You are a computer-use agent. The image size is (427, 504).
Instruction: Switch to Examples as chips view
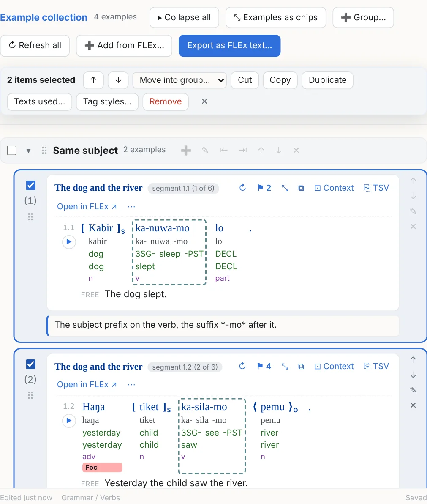pos(276,17)
